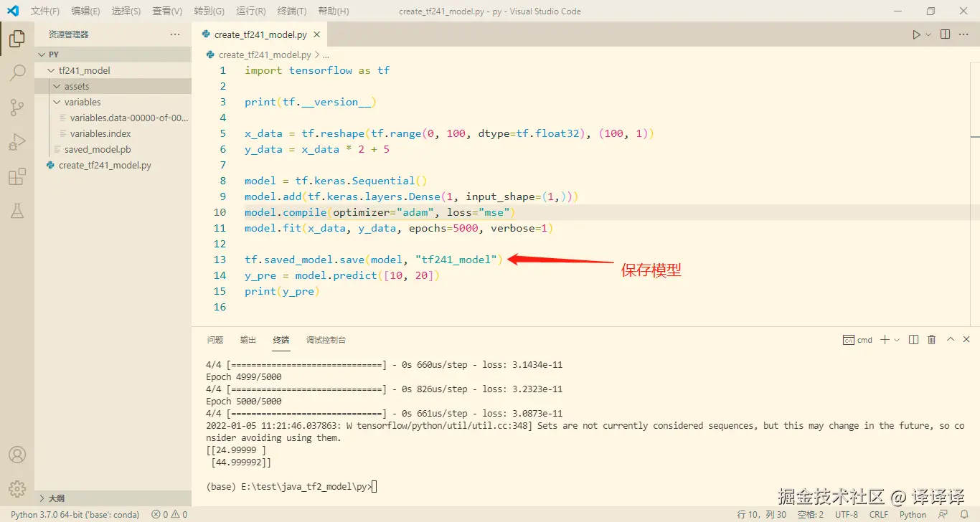Open editor More Actions ellipsis

965,34
